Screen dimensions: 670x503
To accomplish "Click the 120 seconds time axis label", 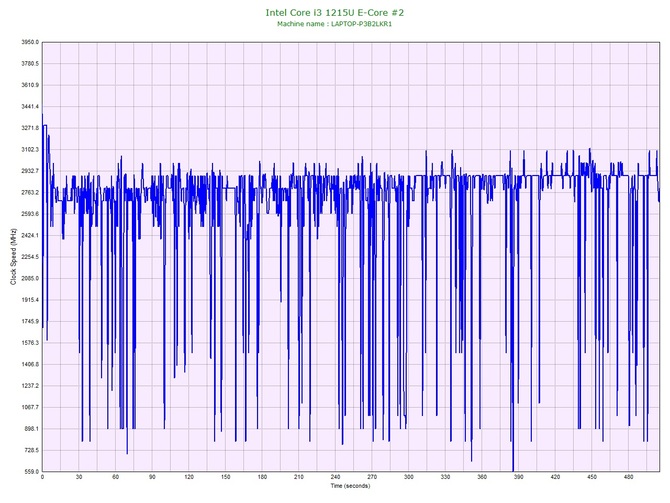I will click(x=189, y=477).
